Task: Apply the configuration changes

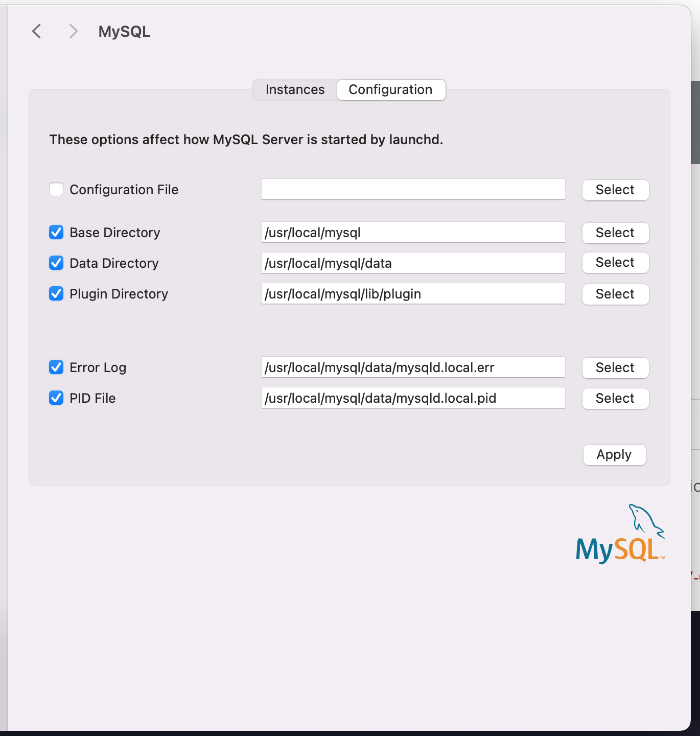Action: pyautogui.click(x=614, y=454)
